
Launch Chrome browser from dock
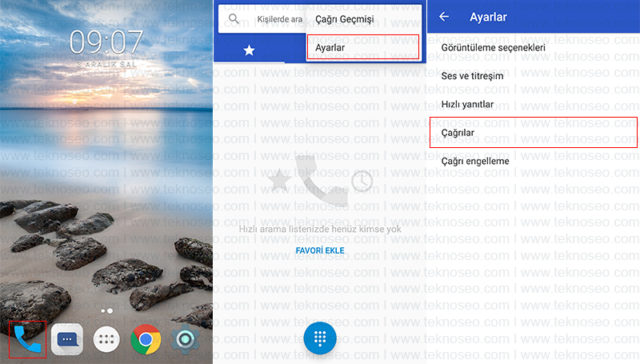(146, 339)
